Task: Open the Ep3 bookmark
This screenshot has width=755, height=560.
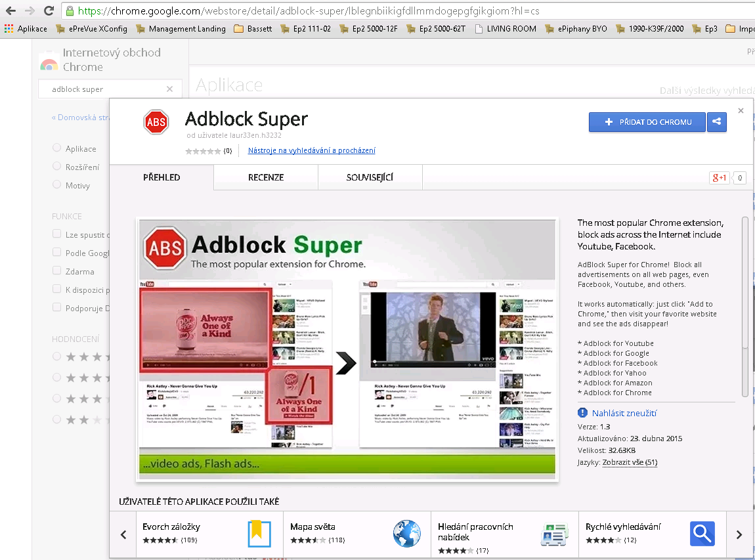Action: coord(704,29)
